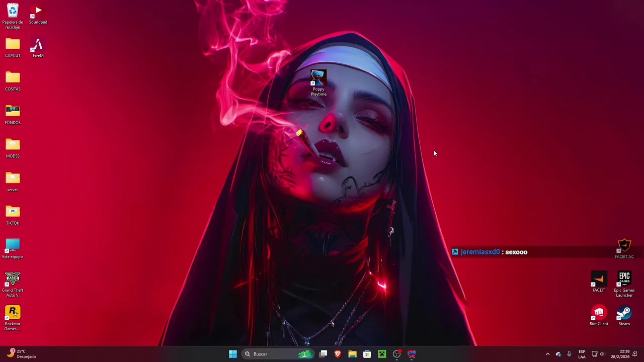The image size is (644, 362).
Task: Expand the hidden system tray icons chevron
Action: click(x=547, y=354)
